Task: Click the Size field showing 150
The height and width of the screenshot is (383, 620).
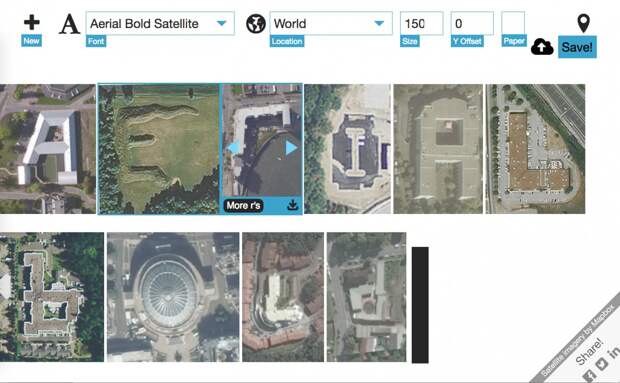Action: tap(422, 23)
